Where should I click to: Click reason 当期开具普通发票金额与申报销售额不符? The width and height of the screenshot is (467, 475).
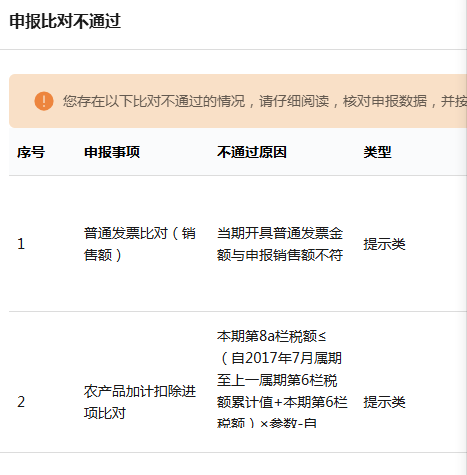(280, 244)
